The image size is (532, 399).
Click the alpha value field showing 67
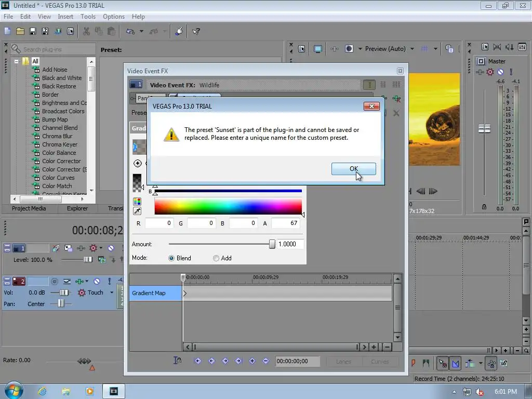coord(285,223)
